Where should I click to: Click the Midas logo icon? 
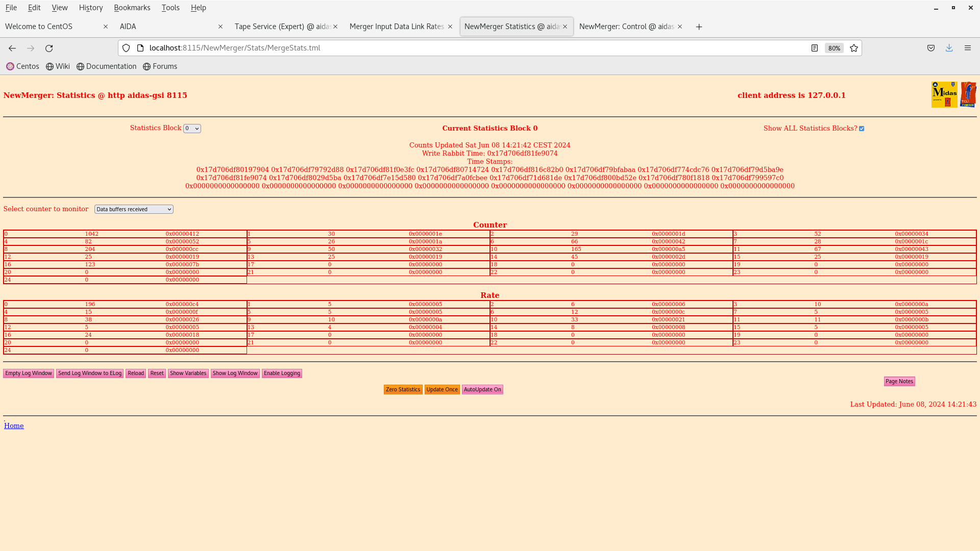coord(944,94)
